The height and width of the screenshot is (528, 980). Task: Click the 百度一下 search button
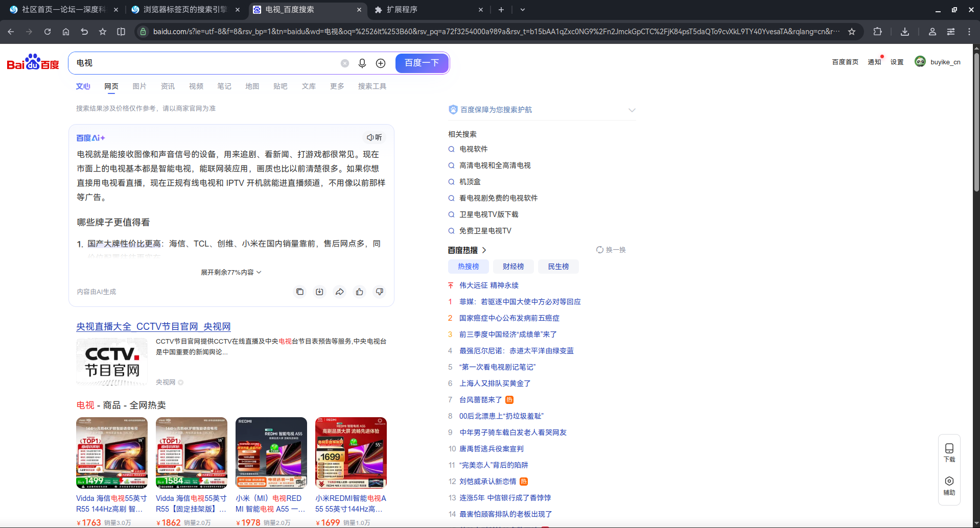pyautogui.click(x=422, y=63)
